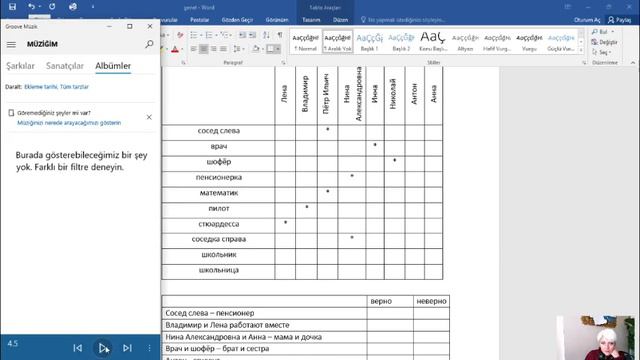640x360 pixels.
Task: Apply Konu Başlığı style
Action: point(433,42)
